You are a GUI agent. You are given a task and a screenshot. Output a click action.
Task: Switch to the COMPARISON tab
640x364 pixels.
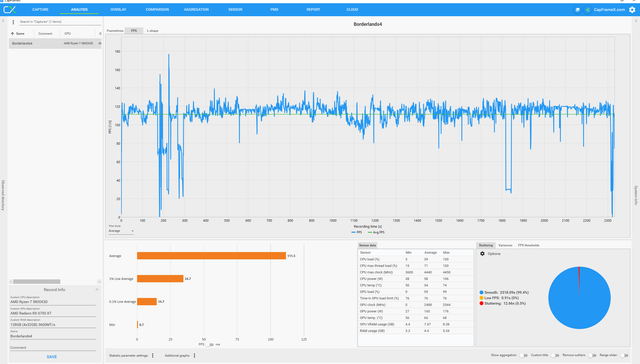(x=157, y=9)
